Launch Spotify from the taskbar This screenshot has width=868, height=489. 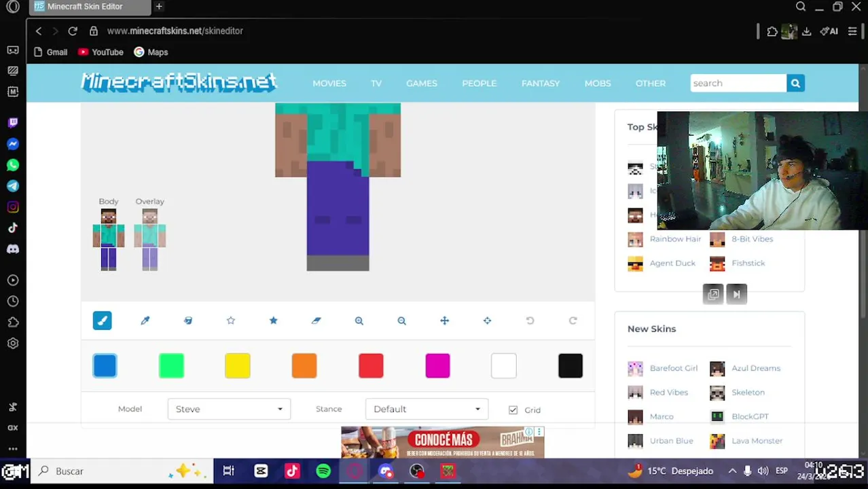[323, 471]
